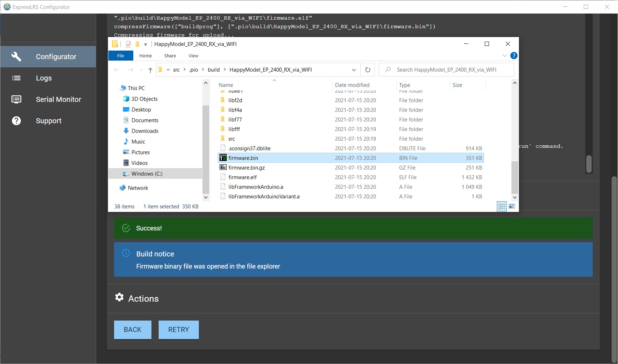The width and height of the screenshot is (618, 364).
Task: Click the New folder quick access icon
Action: point(137,44)
